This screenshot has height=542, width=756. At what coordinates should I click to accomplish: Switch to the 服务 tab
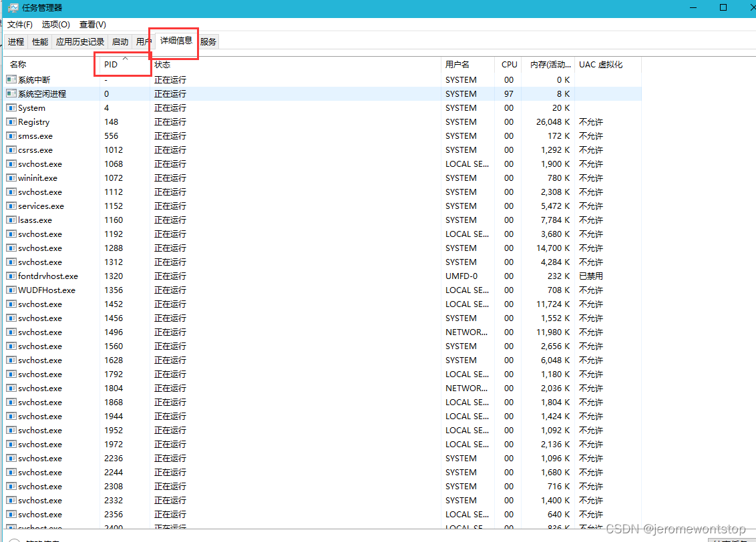click(x=208, y=41)
